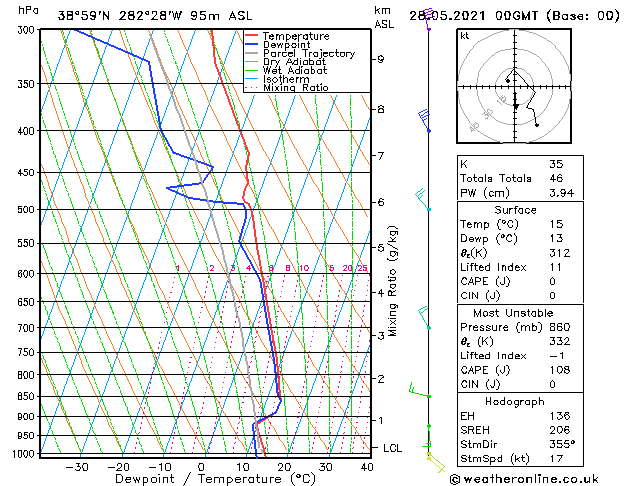
Task: Click the LCL marker label
Action: 392,448
